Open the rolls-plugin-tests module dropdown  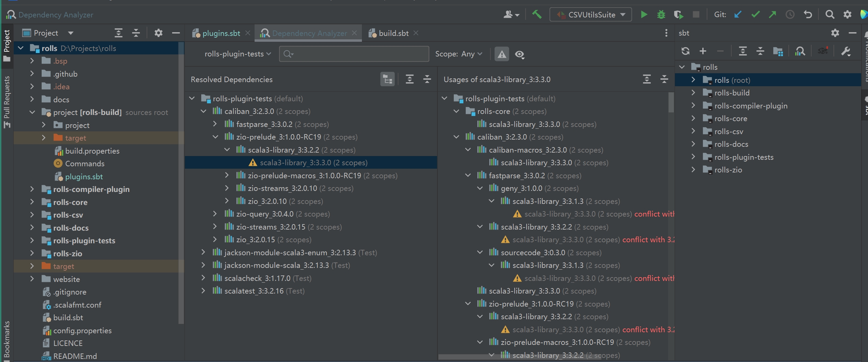[x=238, y=54]
